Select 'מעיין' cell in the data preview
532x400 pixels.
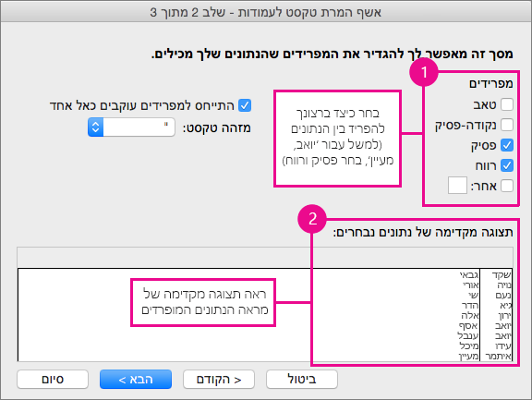coord(468,357)
